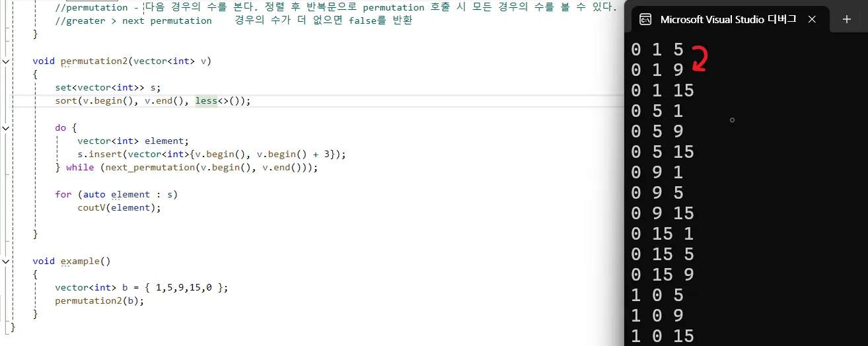Click the sort call at the start of 'sort(v.begin(), v.end(), ...)'
This screenshot has height=346, width=868.
point(66,101)
